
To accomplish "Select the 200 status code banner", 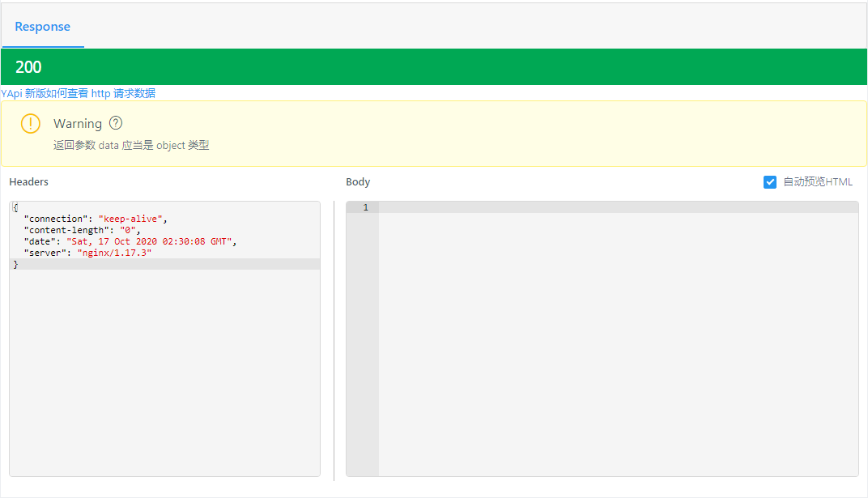I will [434, 67].
